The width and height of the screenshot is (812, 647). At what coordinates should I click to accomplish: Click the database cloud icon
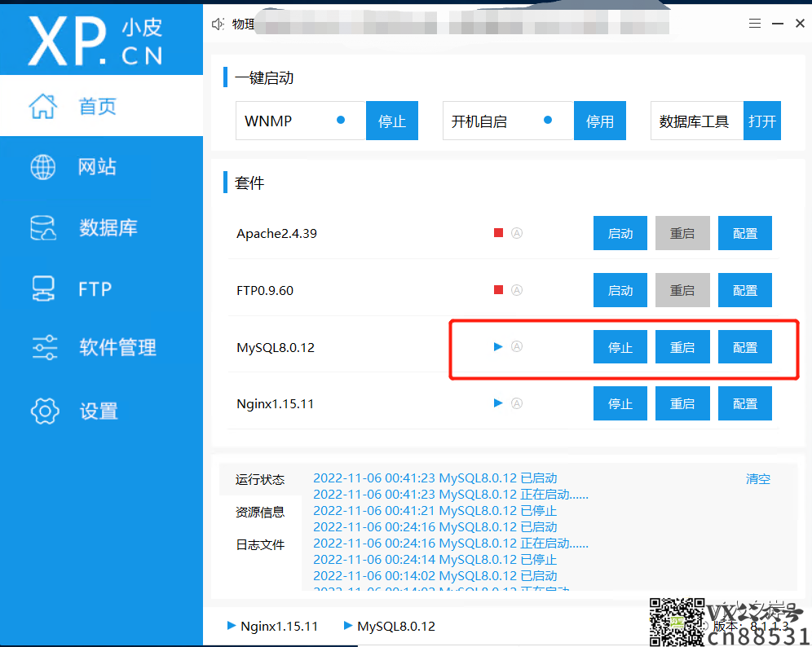pyautogui.click(x=43, y=227)
